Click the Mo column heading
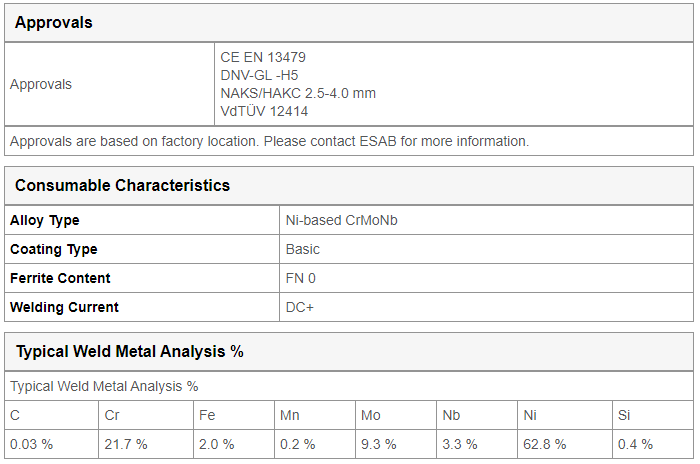The image size is (700, 464). click(x=371, y=415)
